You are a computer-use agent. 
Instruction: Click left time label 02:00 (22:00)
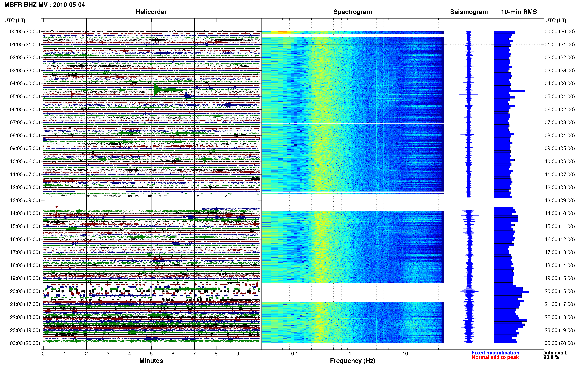pos(25,57)
